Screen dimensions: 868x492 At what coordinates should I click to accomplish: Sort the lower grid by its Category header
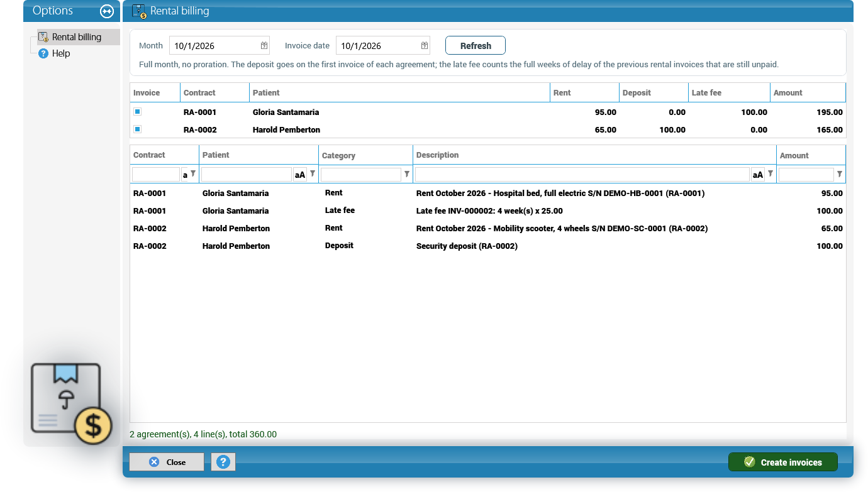tap(365, 155)
